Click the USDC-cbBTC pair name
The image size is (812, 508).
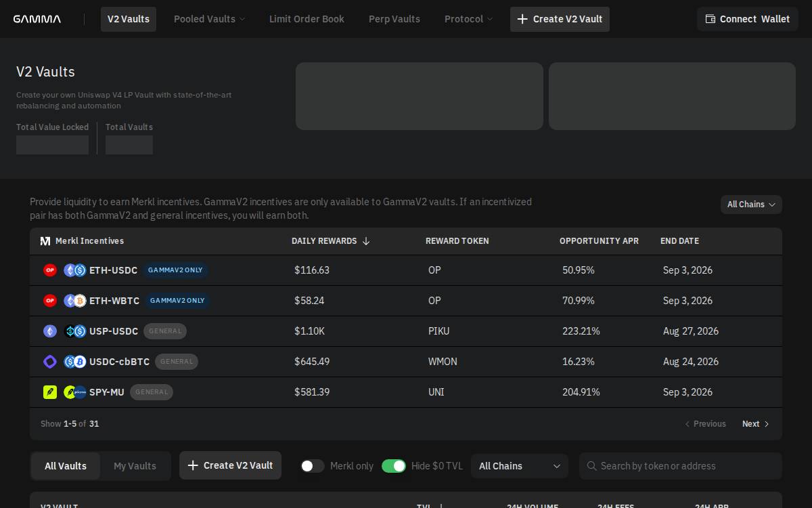pos(119,362)
